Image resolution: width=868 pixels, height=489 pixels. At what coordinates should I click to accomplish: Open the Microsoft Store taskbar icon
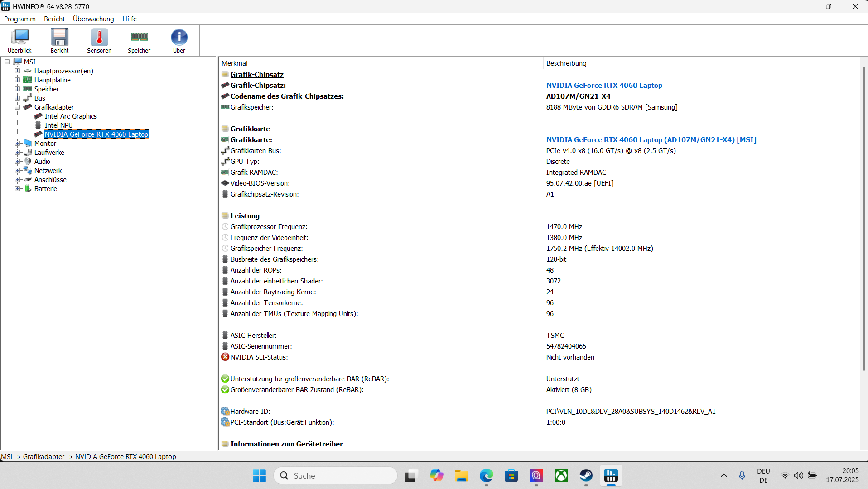[511, 476]
